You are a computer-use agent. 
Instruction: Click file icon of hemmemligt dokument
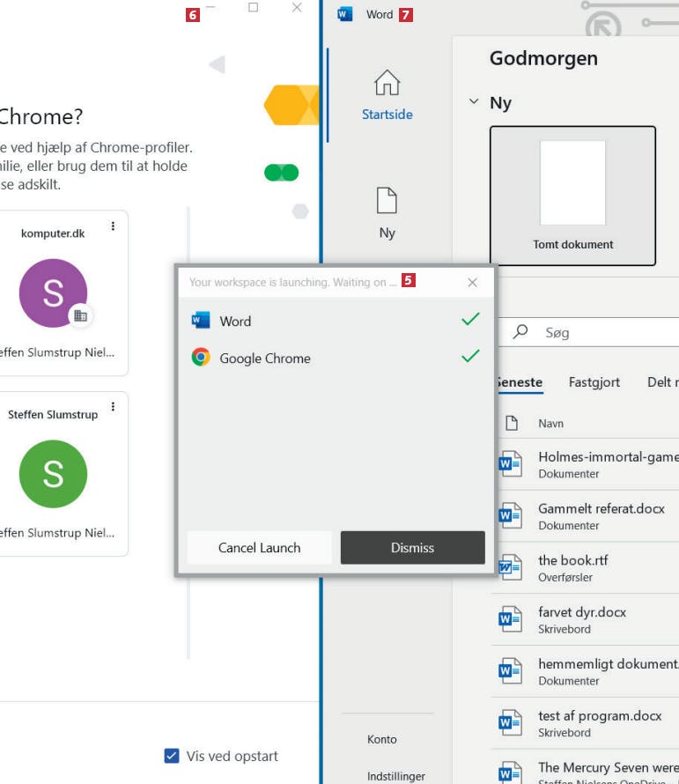pyautogui.click(x=510, y=670)
